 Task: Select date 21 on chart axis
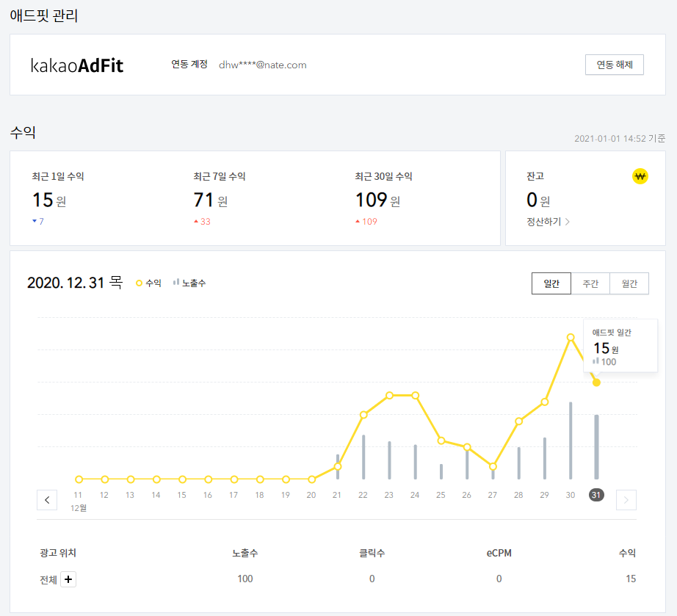click(x=337, y=495)
